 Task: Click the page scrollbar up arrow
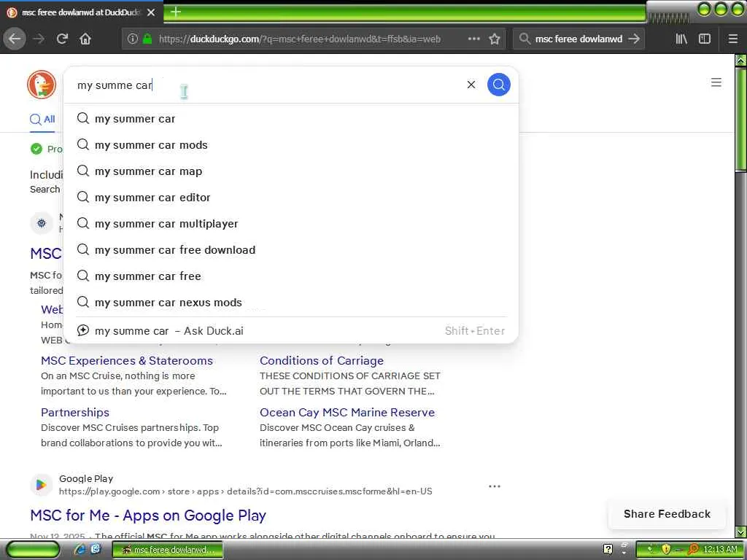click(740, 60)
